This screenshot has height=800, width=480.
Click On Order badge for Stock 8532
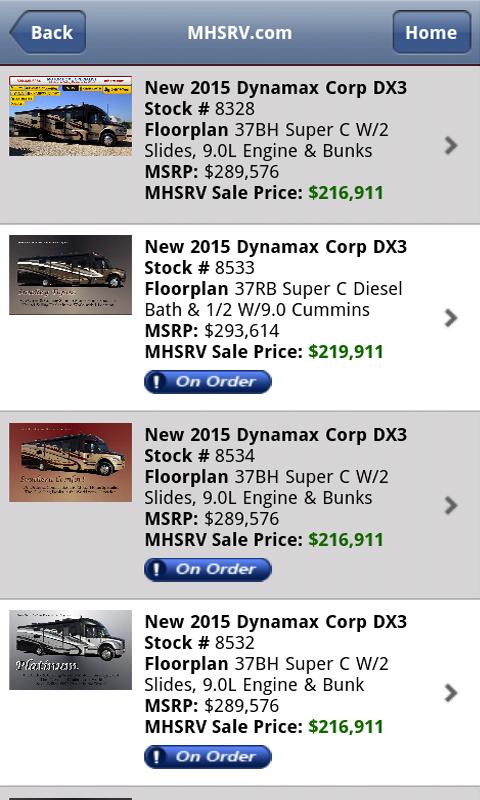point(208,757)
